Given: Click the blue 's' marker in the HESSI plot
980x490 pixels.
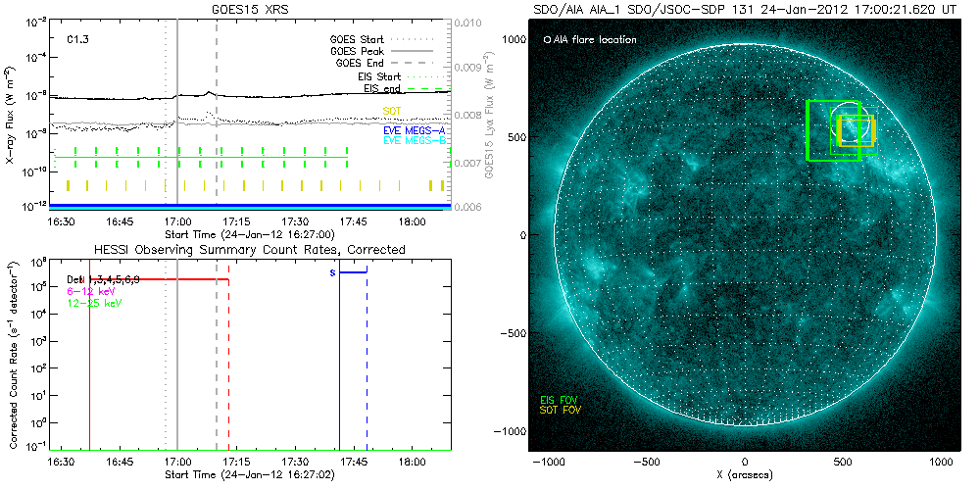Looking at the screenshot, I should (x=333, y=271).
